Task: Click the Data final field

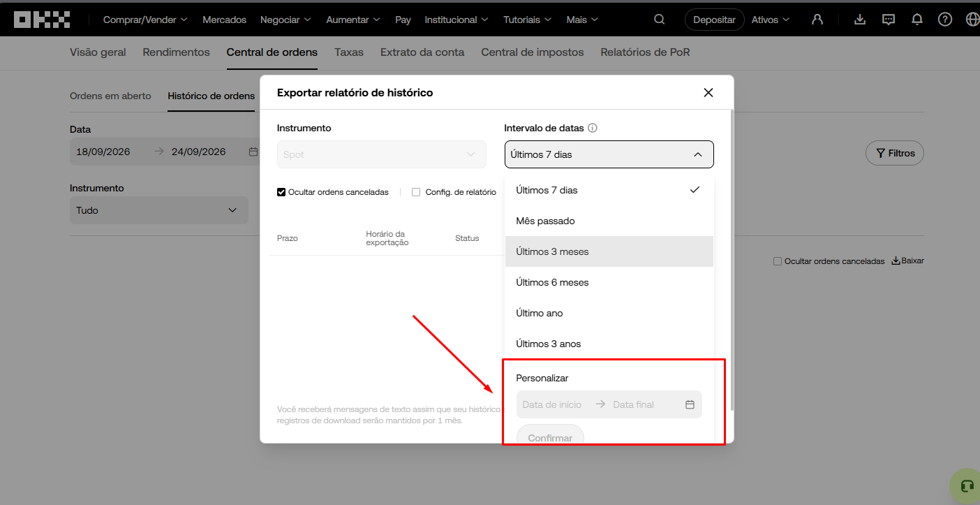Action: click(633, 404)
